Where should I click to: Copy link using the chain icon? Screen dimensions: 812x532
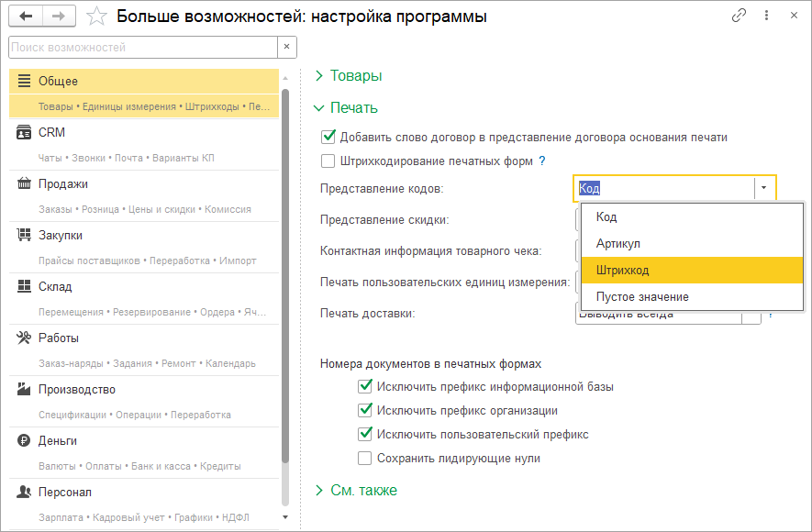click(739, 16)
